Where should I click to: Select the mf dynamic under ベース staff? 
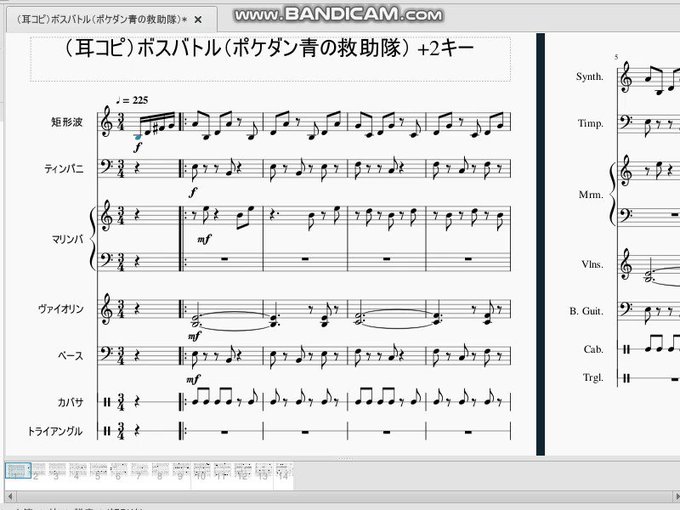tap(193, 380)
